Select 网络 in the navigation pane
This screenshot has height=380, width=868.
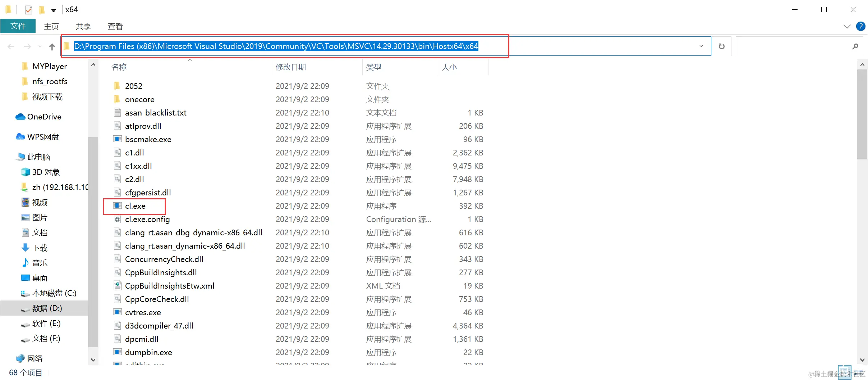tap(35, 358)
